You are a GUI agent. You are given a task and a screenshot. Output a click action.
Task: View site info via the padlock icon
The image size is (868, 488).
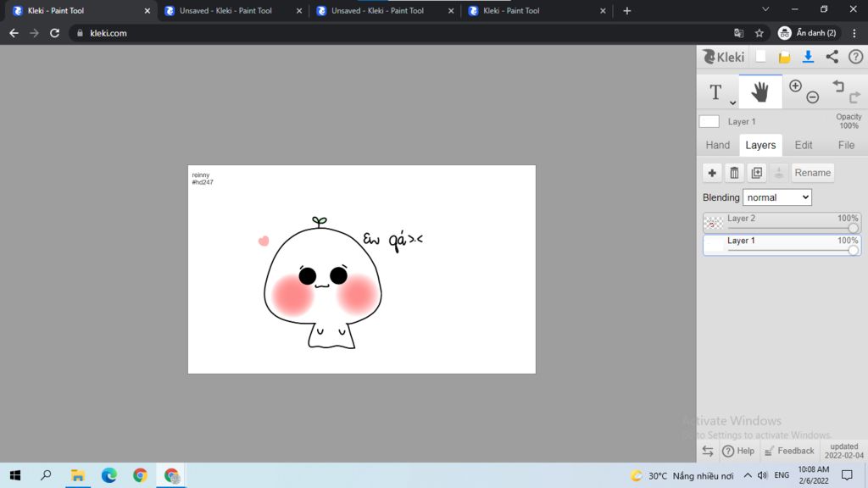tap(80, 33)
